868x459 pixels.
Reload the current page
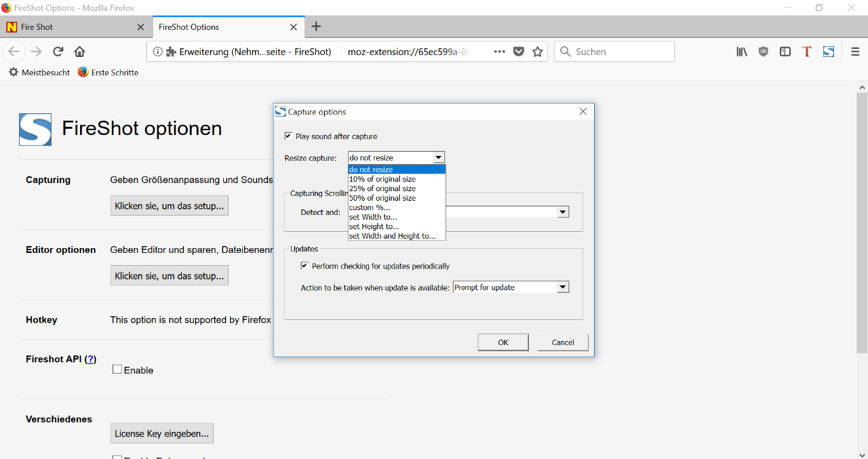pyautogui.click(x=58, y=52)
